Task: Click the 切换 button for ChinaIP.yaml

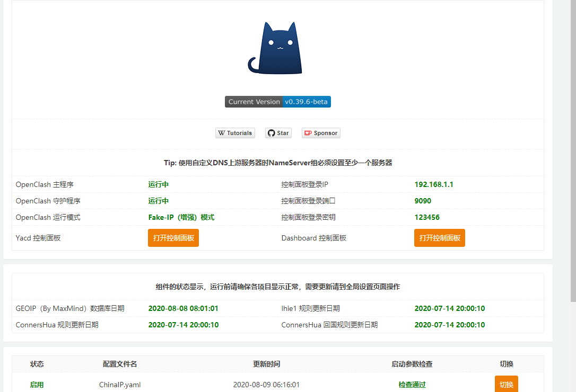Action: click(507, 384)
